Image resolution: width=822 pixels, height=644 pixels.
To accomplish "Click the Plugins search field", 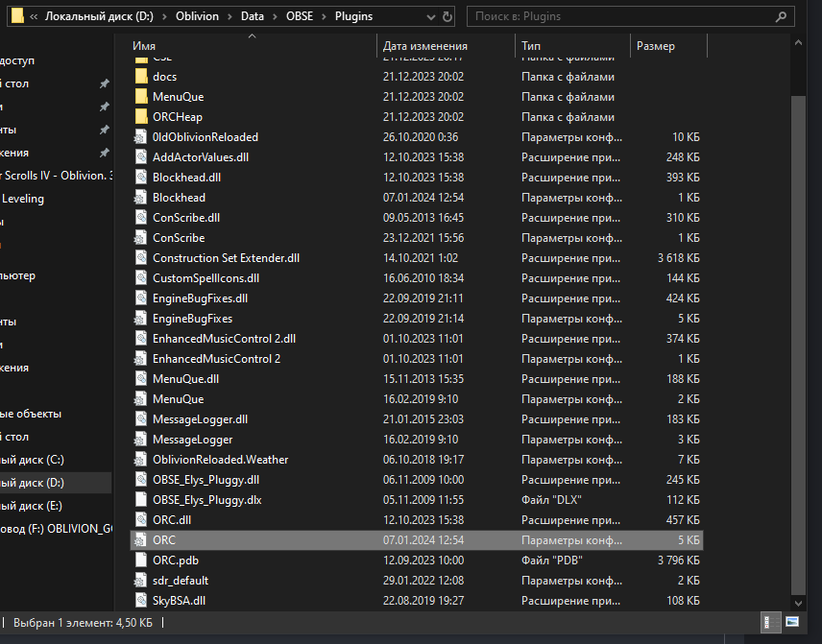I will tap(624, 16).
